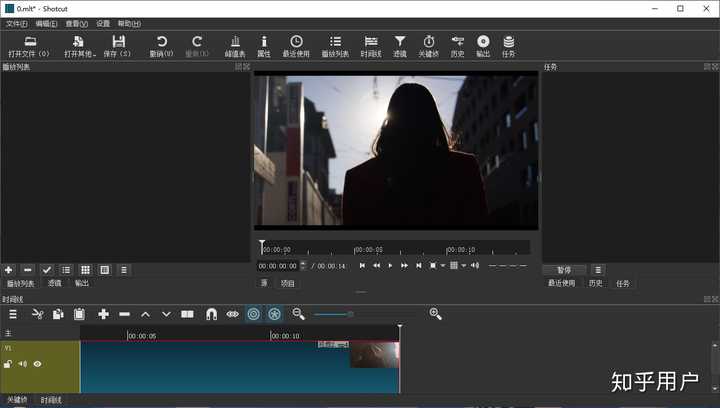Toggle the magnet snapping button
This screenshot has width=720, height=408.
click(x=211, y=314)
